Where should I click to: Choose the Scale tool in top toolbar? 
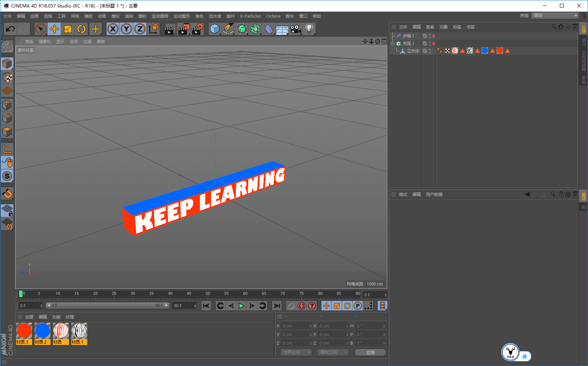(68, 29)
